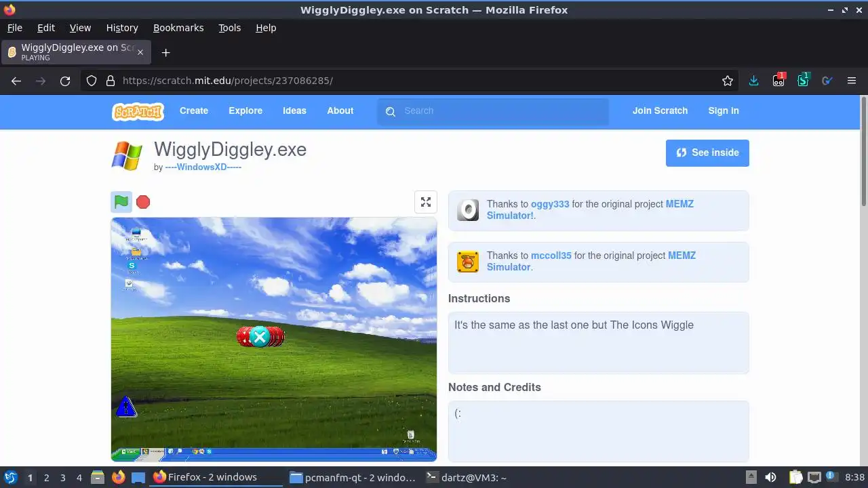Open the File menu
Image resolution: width=868 pixels, height=488 pixels.
(14, 28)
